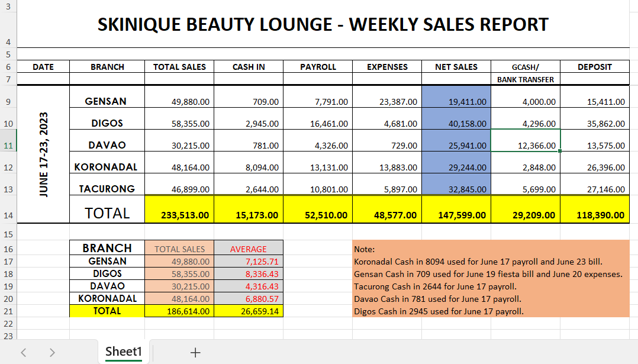Click Davao expenses value 729.00

(387, 141)
